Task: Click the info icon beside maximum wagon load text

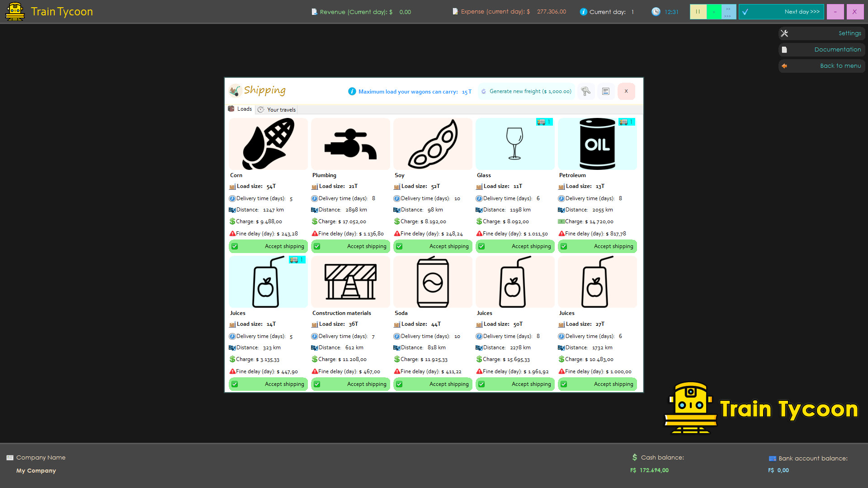Action: coord(352,91)
